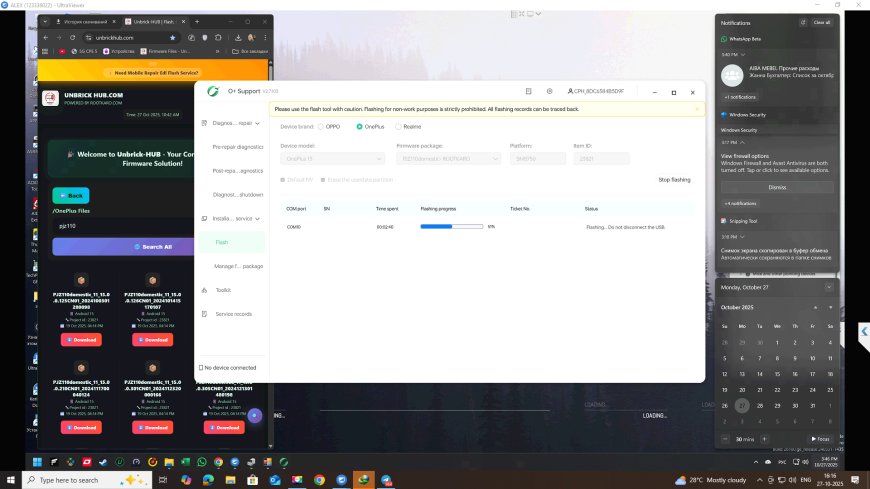Viewport: 870px width, 489px height.
Task: Click the flashing progress bar for COM10
Action: [452, 227]
